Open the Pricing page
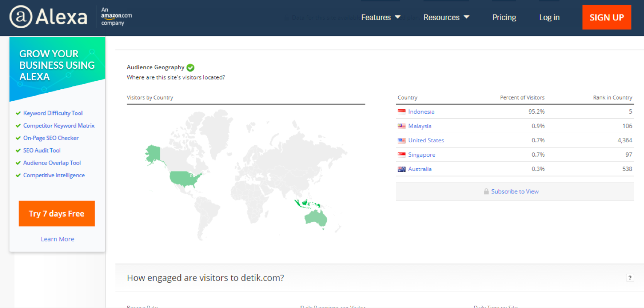 504,18
